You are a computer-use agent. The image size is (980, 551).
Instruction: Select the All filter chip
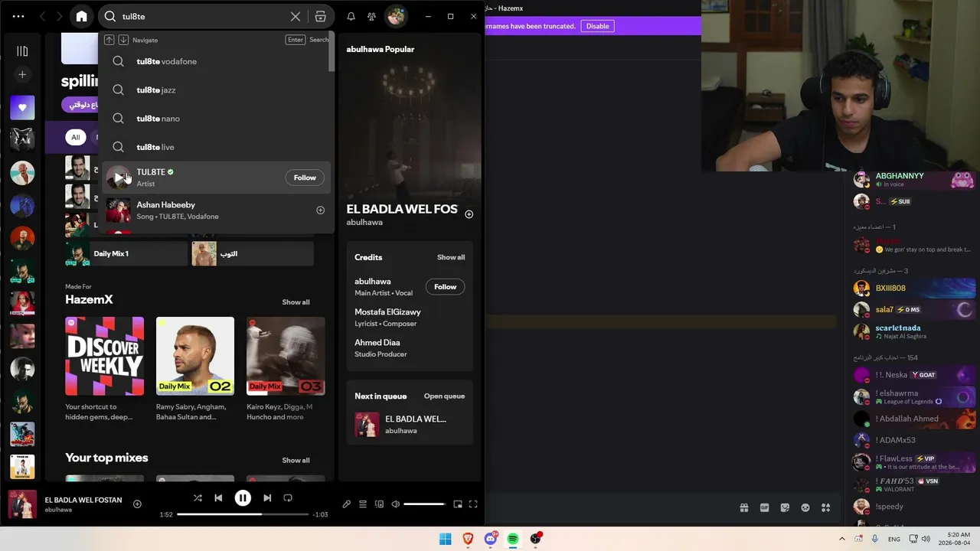click(75, 138)
